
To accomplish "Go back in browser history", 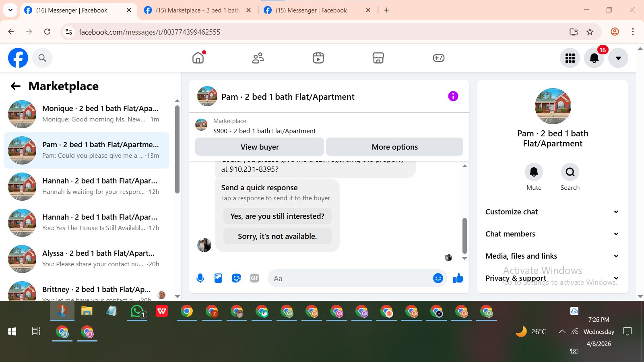I will [11, 32].
